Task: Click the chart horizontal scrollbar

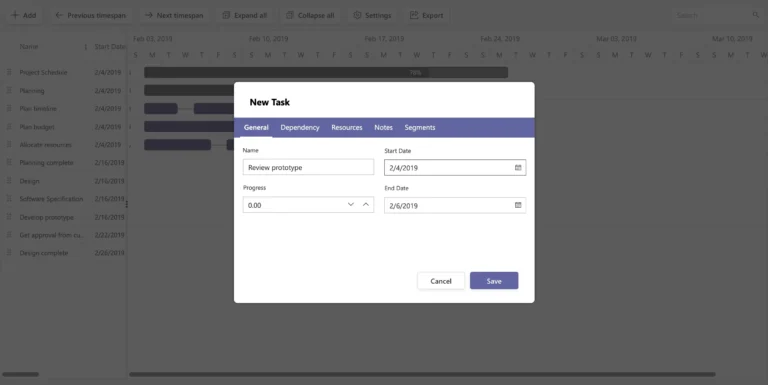Action: 422,374
